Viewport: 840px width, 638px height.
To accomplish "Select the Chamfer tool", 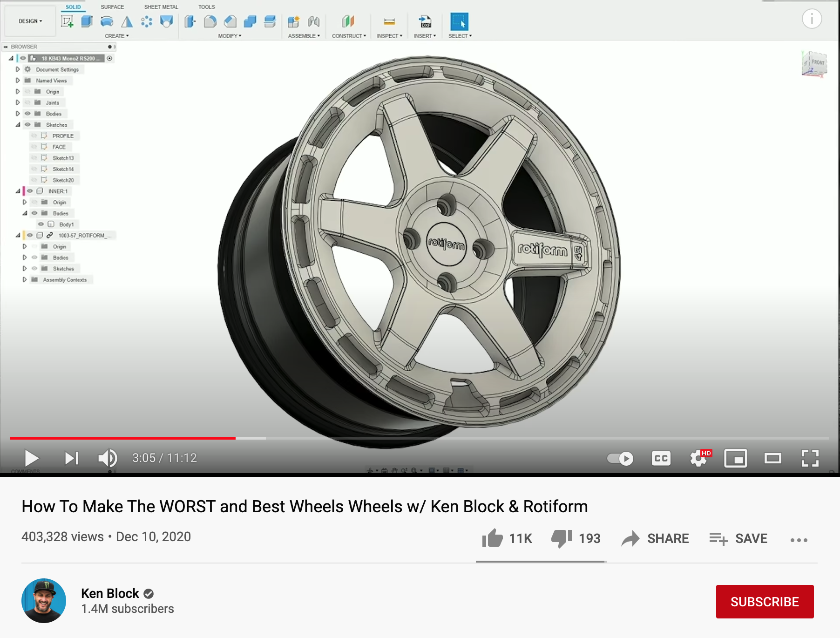I will [x=230, y=21].
